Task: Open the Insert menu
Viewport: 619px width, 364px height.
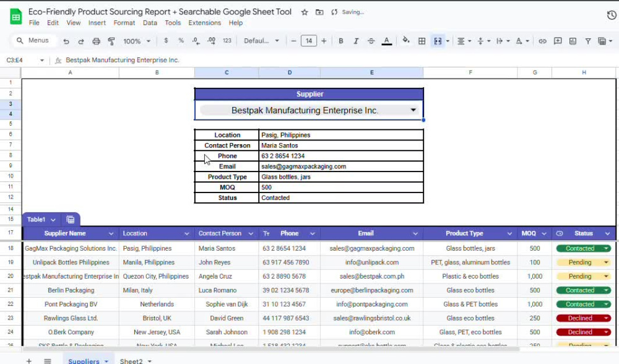Action: (97, 23)
